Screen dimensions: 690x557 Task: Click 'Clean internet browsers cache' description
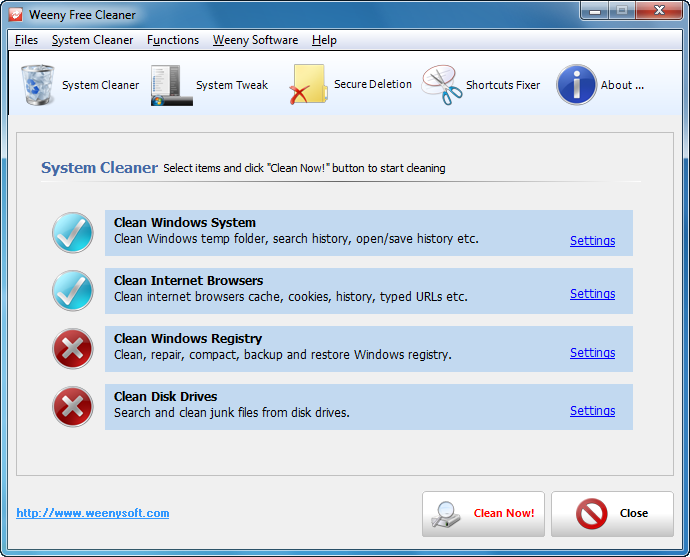pos(291,297)
